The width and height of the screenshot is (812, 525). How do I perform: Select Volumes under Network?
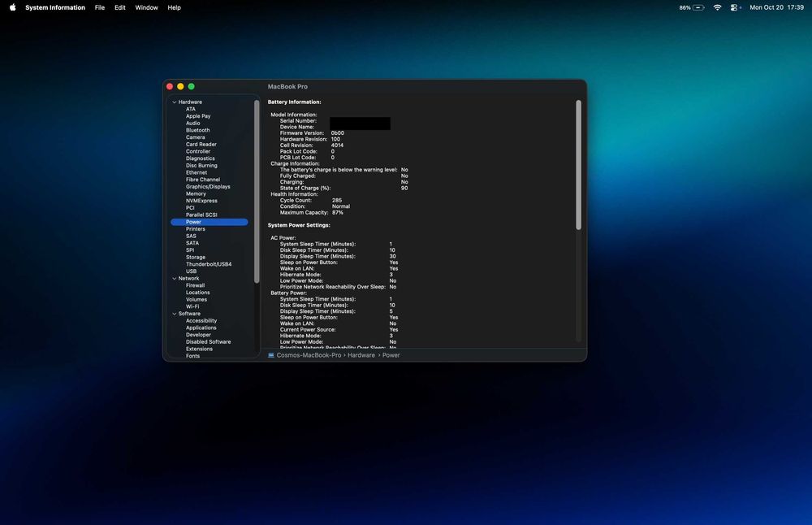click(197, 300)
